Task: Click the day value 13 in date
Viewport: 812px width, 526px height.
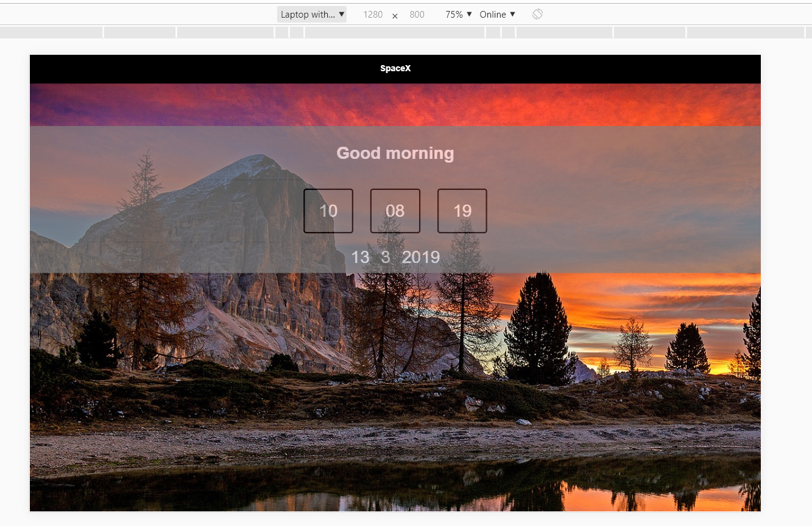Action: (x=360, y=258)
